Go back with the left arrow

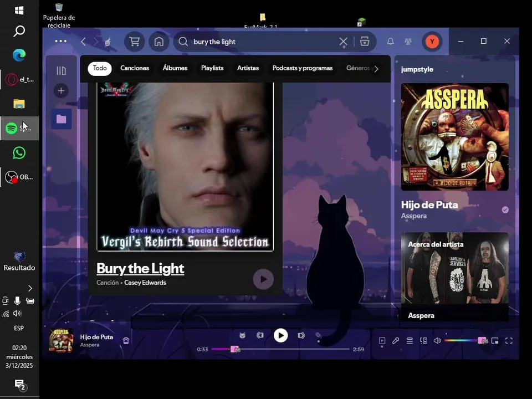pyautogui.click(x=84, y=42)
